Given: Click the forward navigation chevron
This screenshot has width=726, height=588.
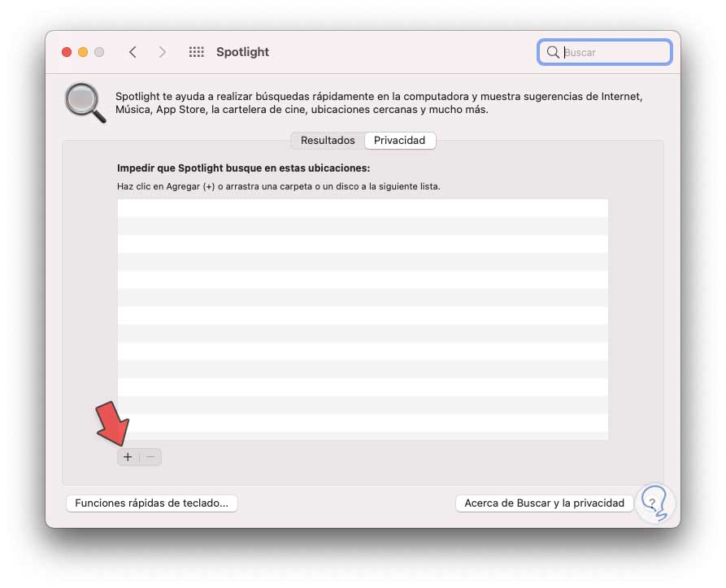Looking at the screenshot, I should pos(162,52).
